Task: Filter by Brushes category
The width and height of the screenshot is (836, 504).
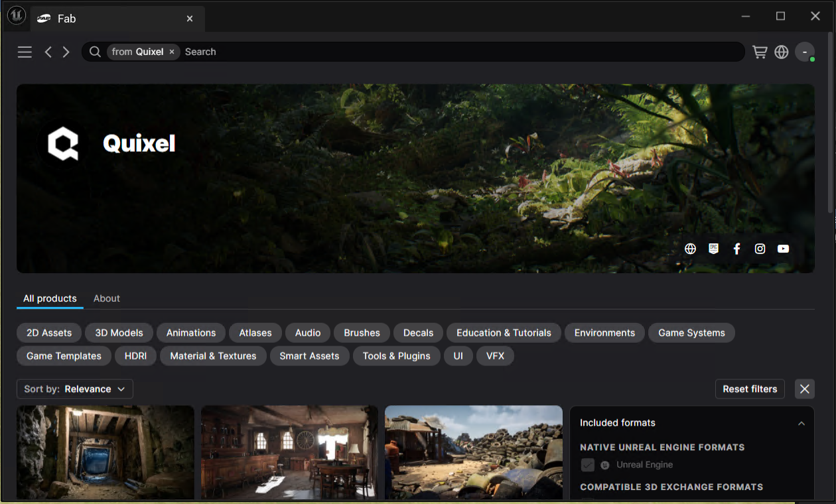Action: tap(362, 333)
